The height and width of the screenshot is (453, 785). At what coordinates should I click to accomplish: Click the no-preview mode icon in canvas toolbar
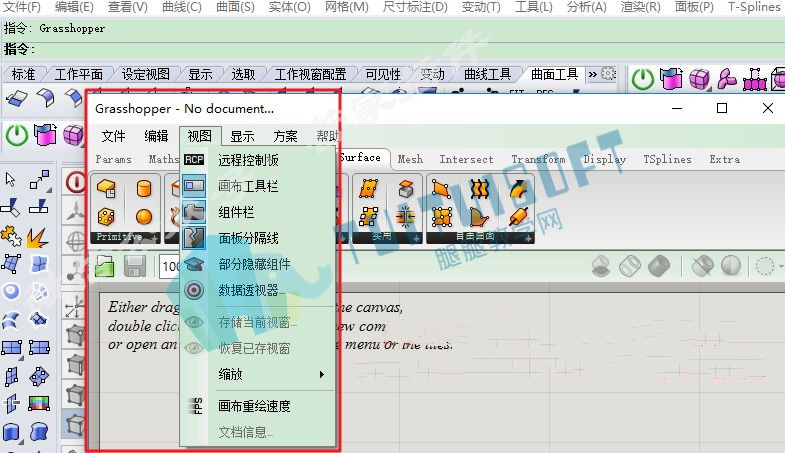(x=601, y=266)
